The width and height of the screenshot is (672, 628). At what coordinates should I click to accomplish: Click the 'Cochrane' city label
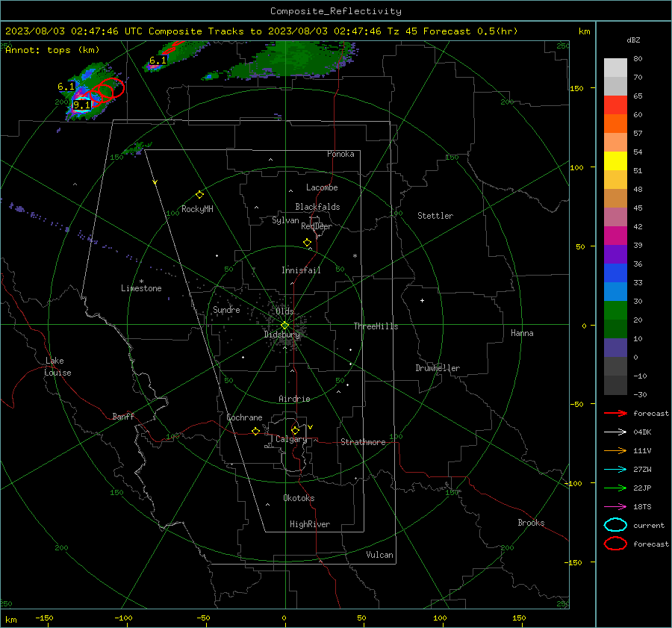(244, 417)
